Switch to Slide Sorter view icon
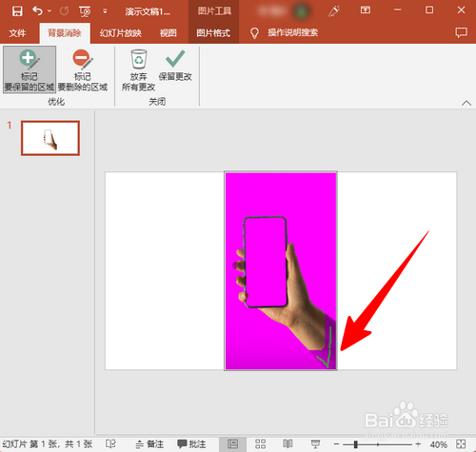Image resolution: width=476 pixels, height=452 pixels. (261, 443)
